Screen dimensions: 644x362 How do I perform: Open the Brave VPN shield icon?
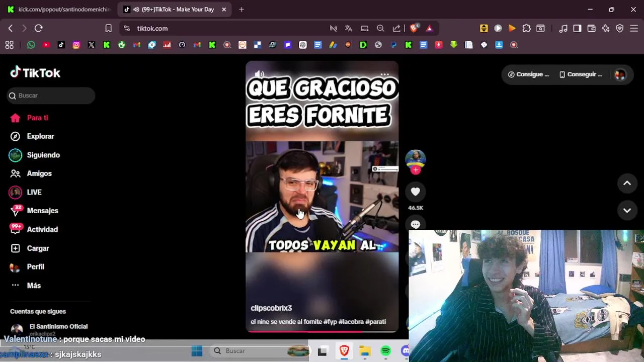(620, 29)
